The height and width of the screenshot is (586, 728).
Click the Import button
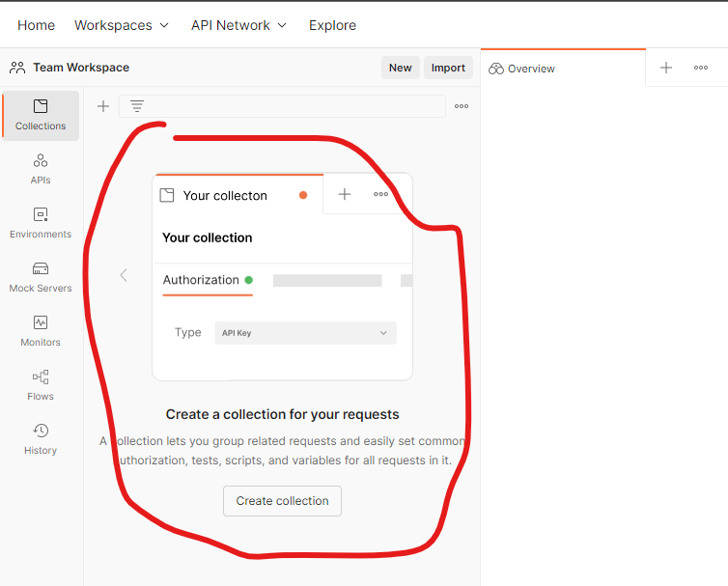(448, 68)
